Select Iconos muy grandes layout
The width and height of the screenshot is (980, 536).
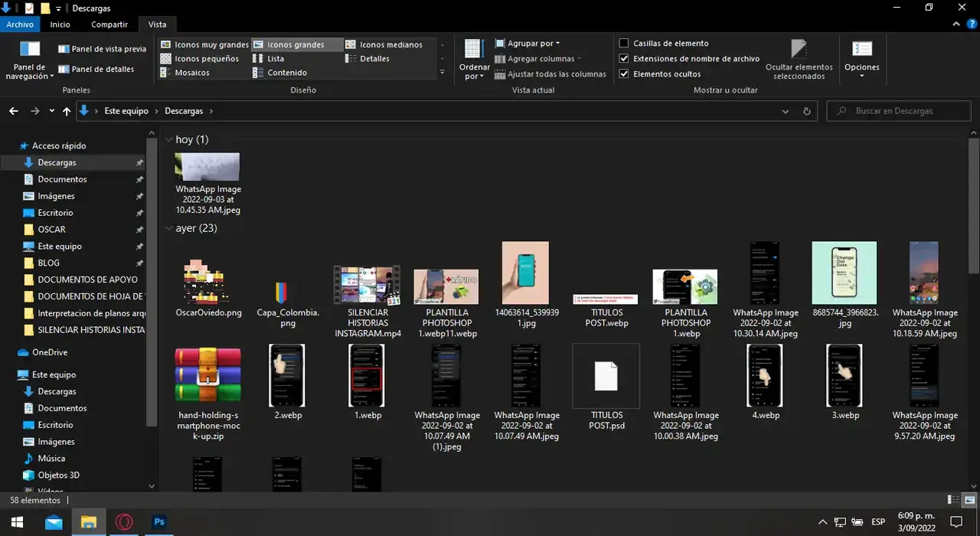(x=204, y=44)
